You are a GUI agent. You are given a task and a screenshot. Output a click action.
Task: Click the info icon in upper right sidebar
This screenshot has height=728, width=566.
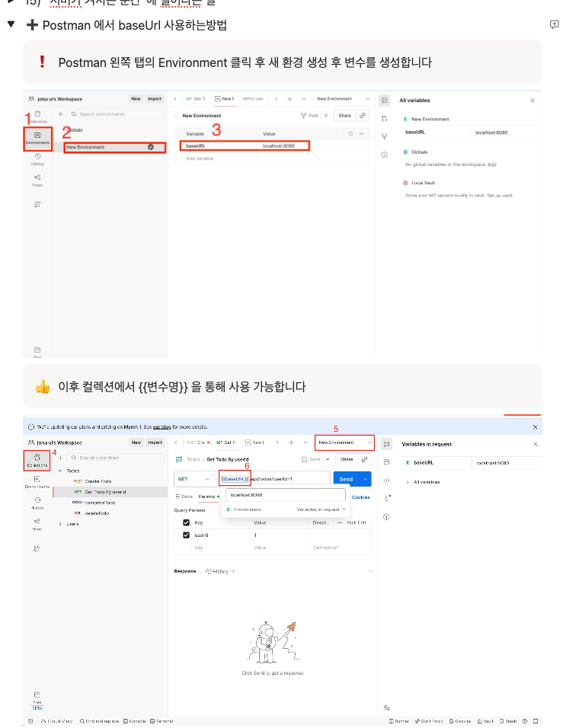pyautogui.click(x=384, y=155)
